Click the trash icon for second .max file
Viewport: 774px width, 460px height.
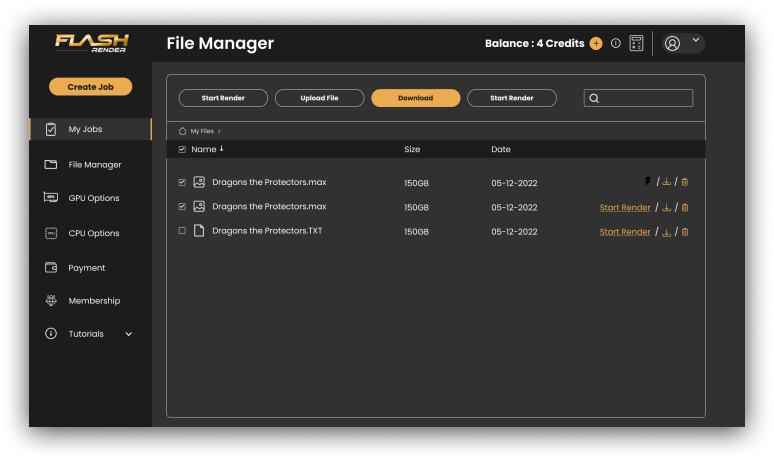pyautogui.click(x=685, y=208)
